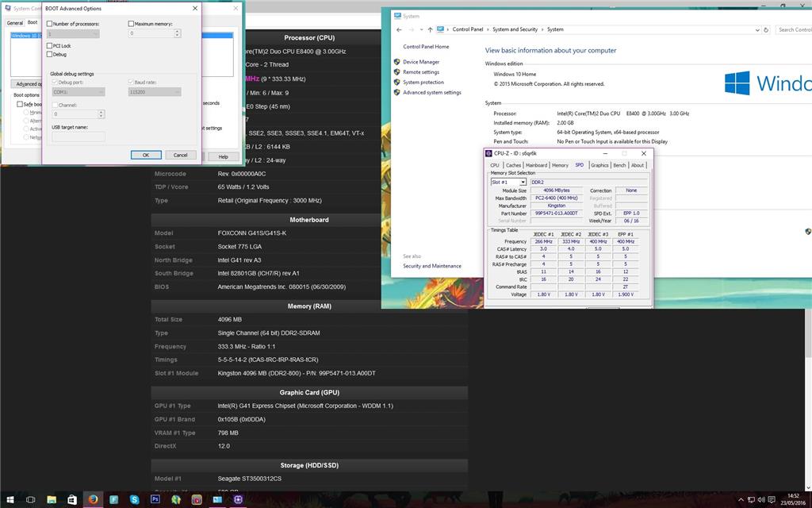Open the Slot #1 memory dropdown
This screenshot has height=508, width=812.
[x=524, y=181]
